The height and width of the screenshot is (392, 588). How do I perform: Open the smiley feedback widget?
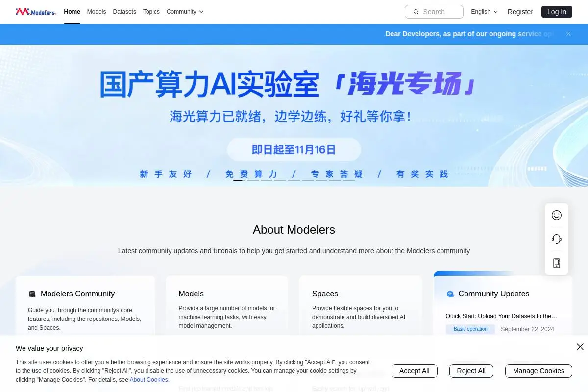pyautogui.click(x=557, y=215)
